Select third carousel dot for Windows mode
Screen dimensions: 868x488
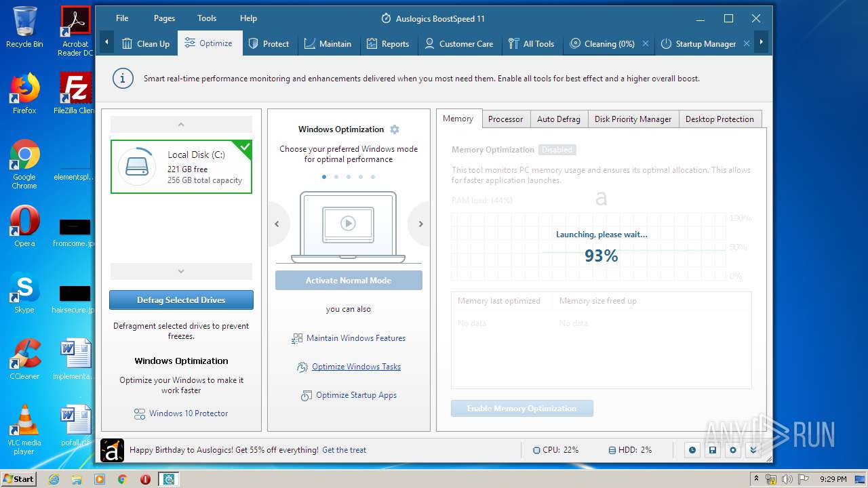[349, 177]
